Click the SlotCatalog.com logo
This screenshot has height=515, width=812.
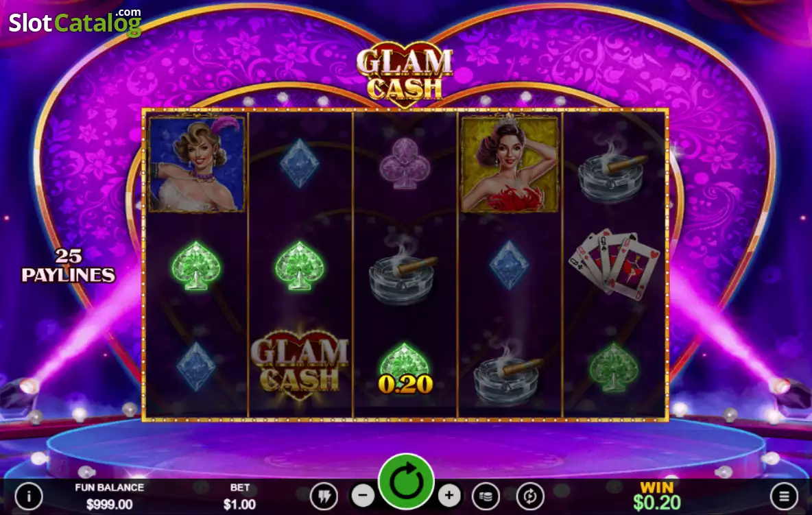(75, 22)
